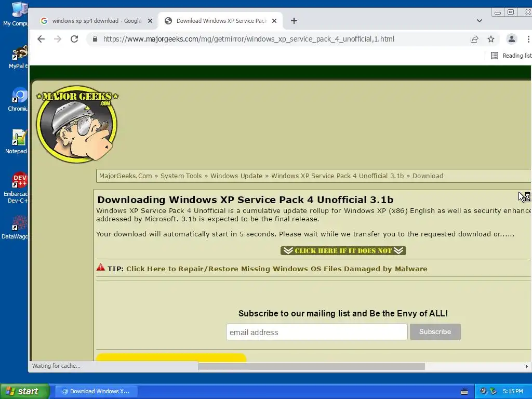Click the Subscribe button
The image size is (532, 399).
pos(435,332)
